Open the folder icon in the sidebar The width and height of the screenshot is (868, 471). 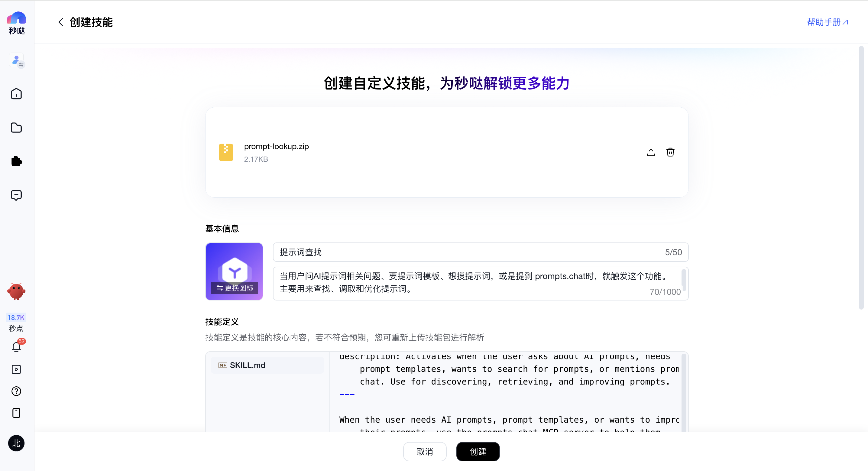tap(16, 128)
